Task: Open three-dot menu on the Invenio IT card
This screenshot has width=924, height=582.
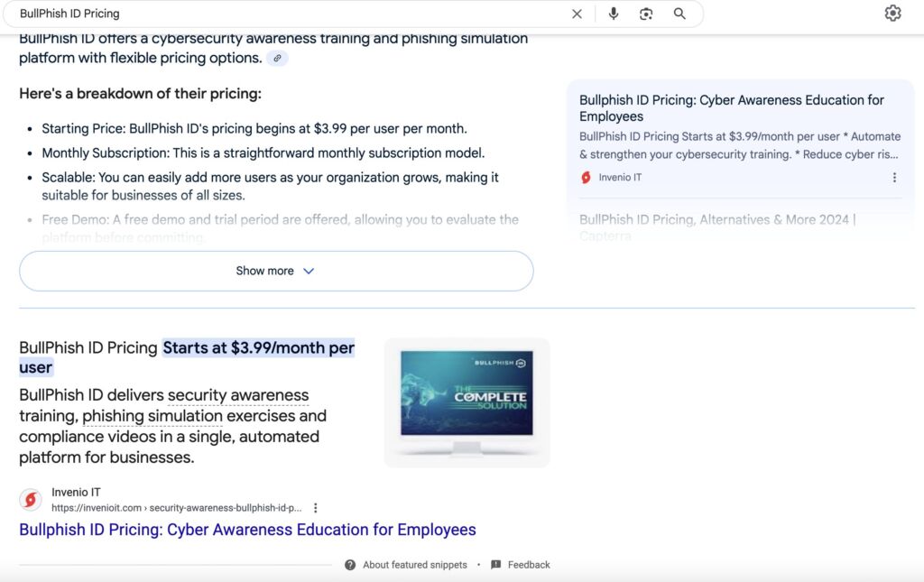Action: 894,178
